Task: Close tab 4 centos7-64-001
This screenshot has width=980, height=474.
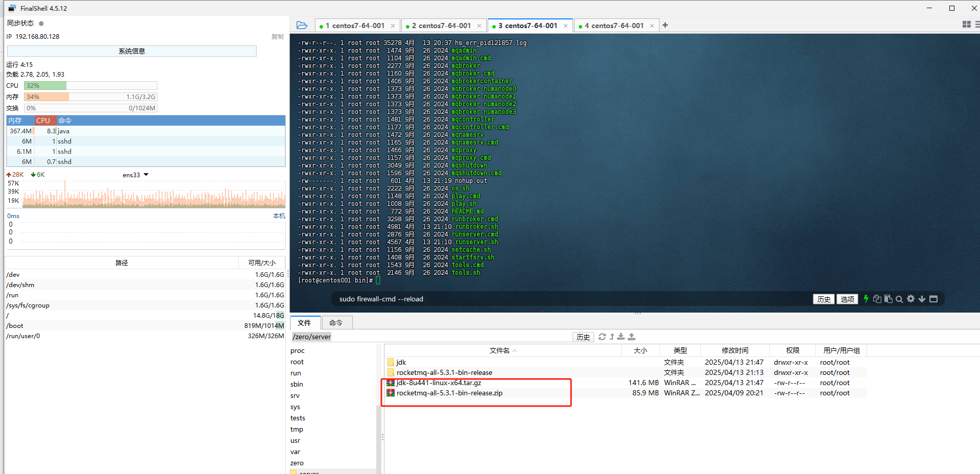Action: click(x=652, y=26)
